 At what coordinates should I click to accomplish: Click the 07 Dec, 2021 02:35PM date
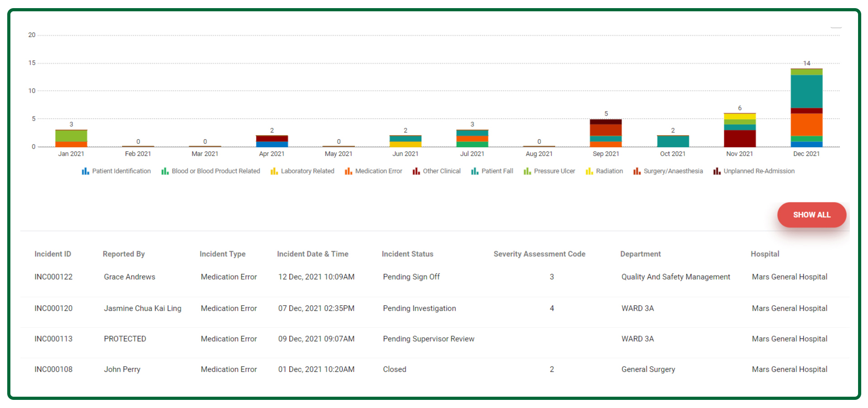point(316,309)
